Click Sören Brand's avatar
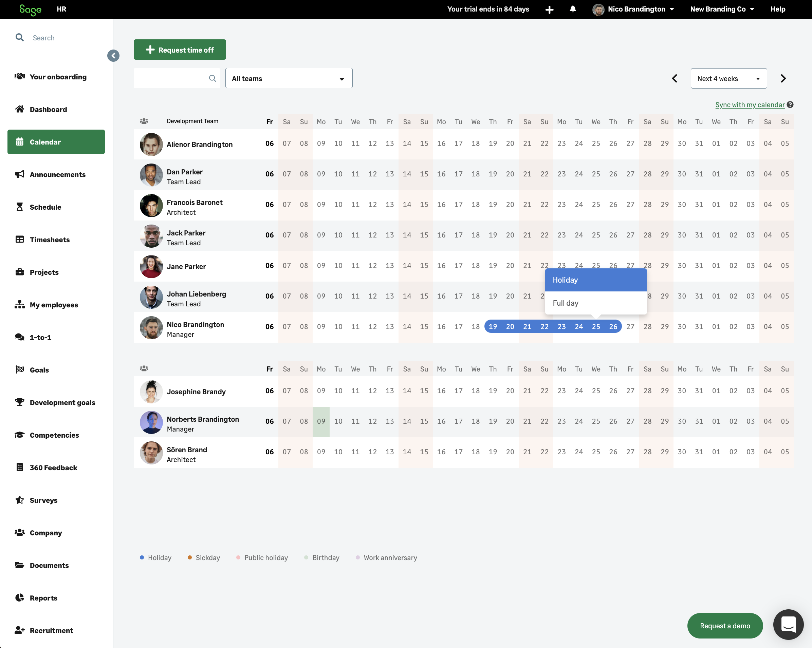This screenshot has width=812, height=648. [151, 453]
